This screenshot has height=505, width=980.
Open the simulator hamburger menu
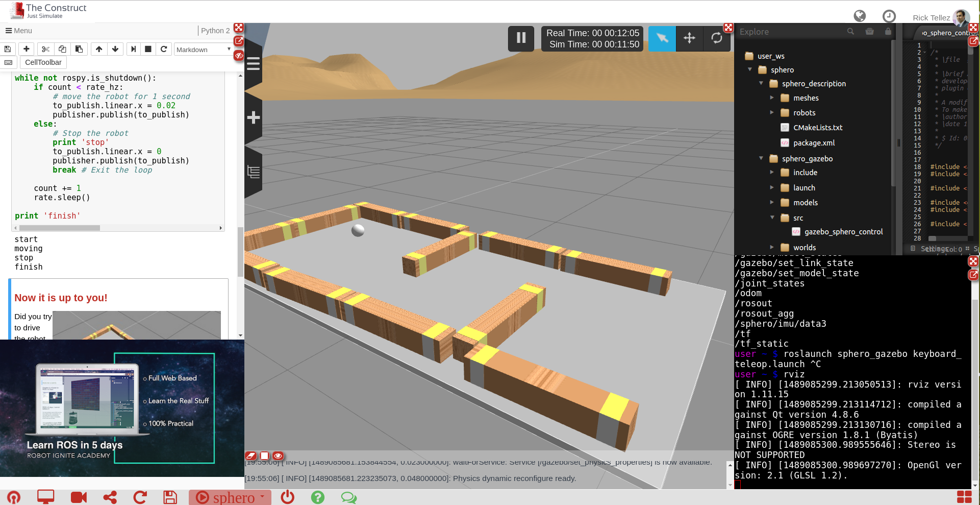pyautogui.click(x=254, y=64)
